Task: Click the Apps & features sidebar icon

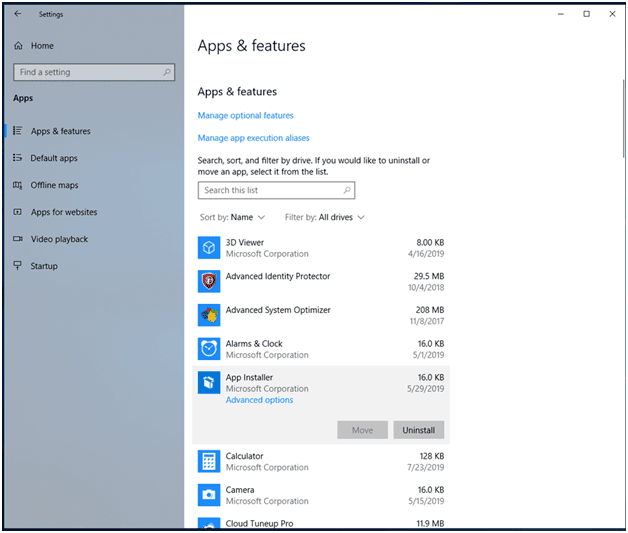Action: [18, 131]
